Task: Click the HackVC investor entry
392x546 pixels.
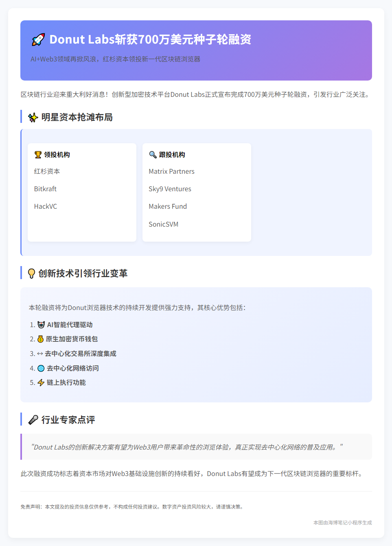Action: (45, 206)
